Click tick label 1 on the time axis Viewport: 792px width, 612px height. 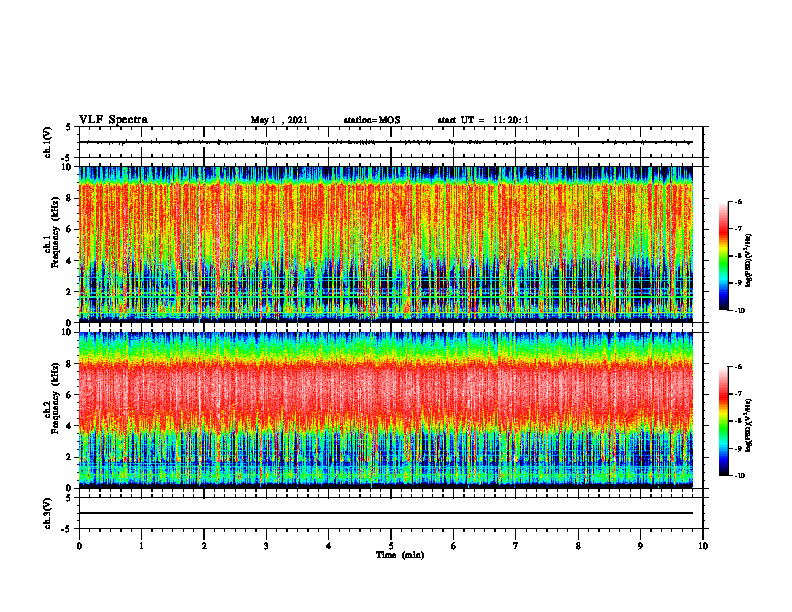click(141, 546)
